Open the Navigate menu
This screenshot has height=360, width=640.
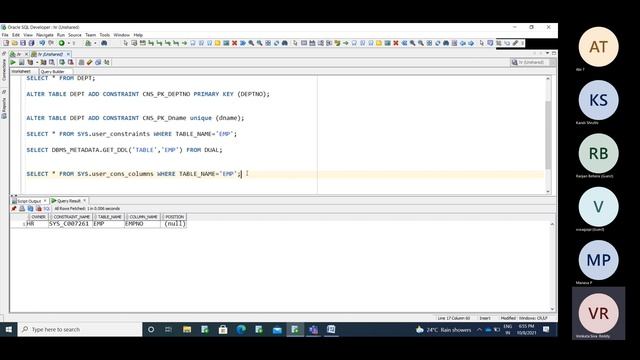(x=44, y=35)
